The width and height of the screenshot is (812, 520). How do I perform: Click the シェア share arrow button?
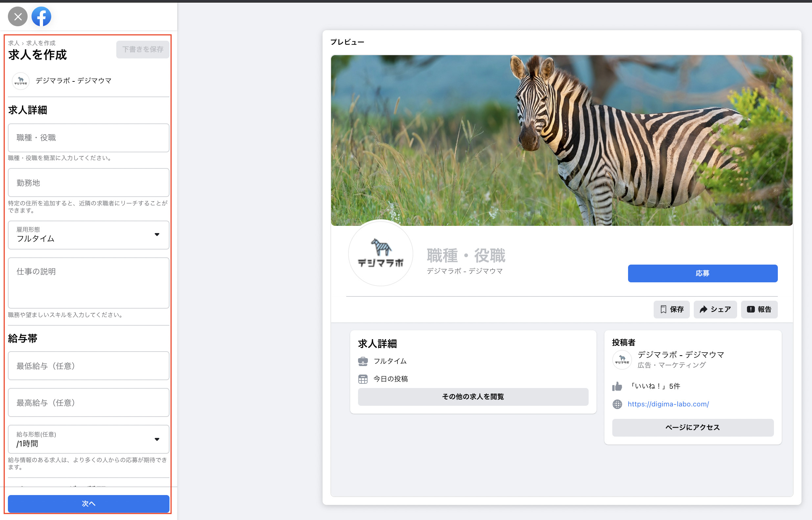715,309
